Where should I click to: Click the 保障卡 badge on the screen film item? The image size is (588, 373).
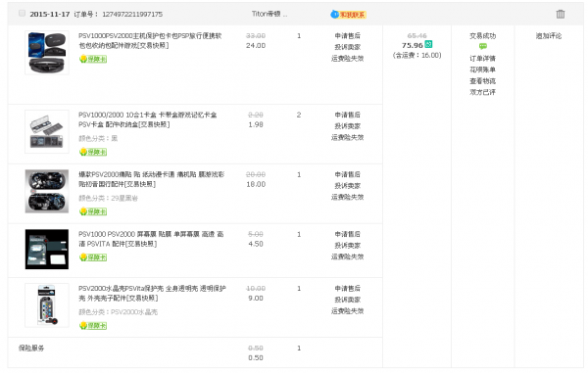pos(93,257)
